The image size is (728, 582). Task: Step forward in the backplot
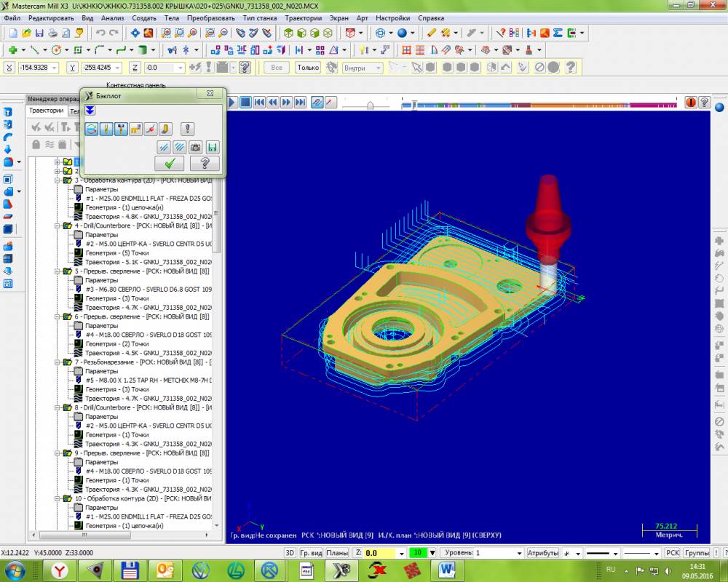click(x=286, y=102)
